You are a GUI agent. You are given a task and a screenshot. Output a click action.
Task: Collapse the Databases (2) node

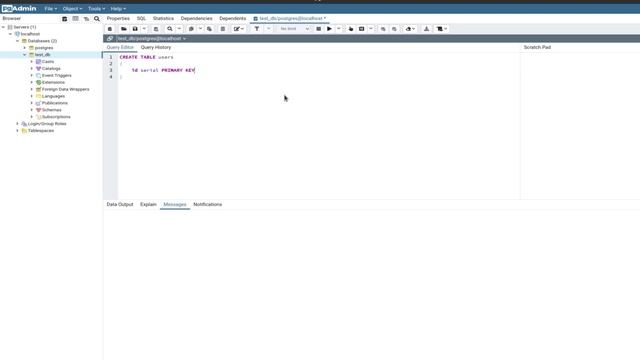[x=18, y=41]
